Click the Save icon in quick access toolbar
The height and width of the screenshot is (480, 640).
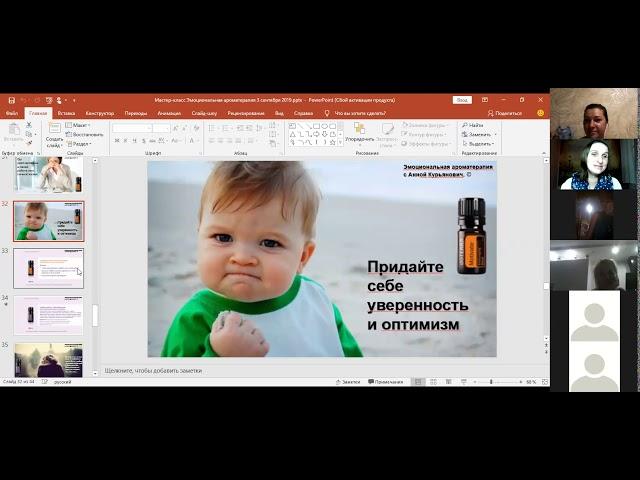(x=11, y=100)
